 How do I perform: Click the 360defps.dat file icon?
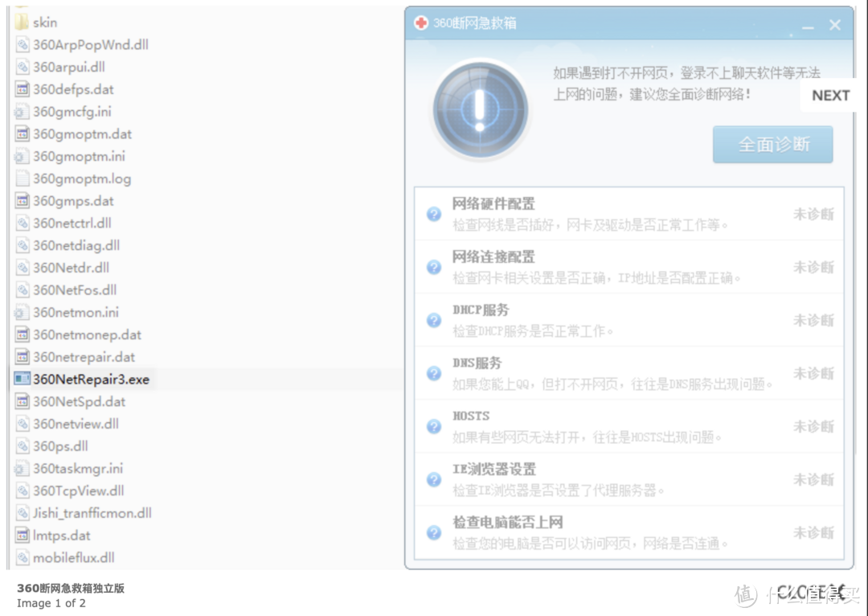click(x=23, y=89)
